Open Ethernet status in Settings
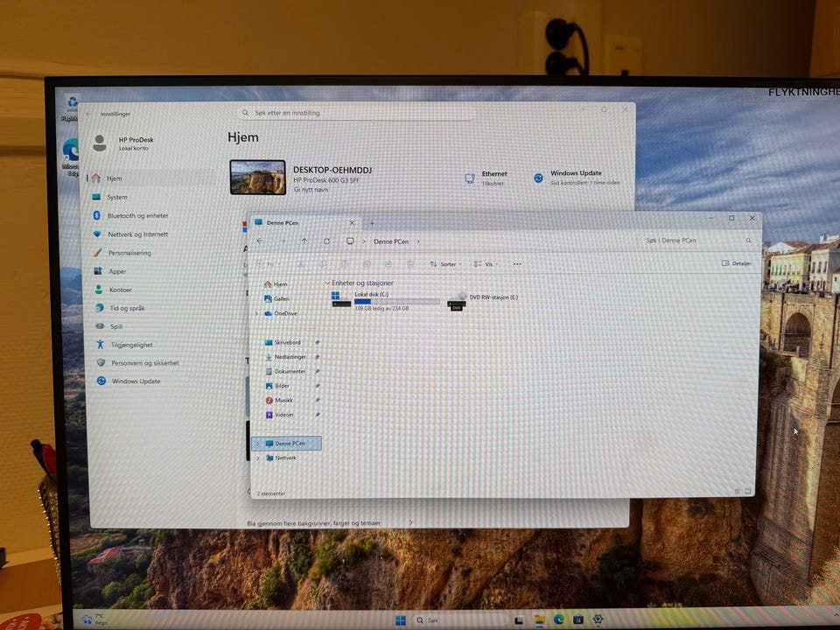This screenshot has height=630, width=840. click(486, 178)
